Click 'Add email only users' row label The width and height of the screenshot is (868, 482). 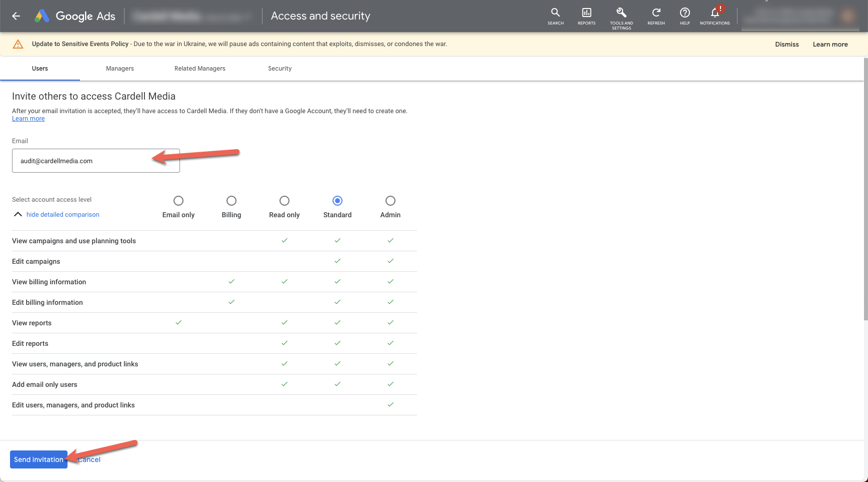44,384
